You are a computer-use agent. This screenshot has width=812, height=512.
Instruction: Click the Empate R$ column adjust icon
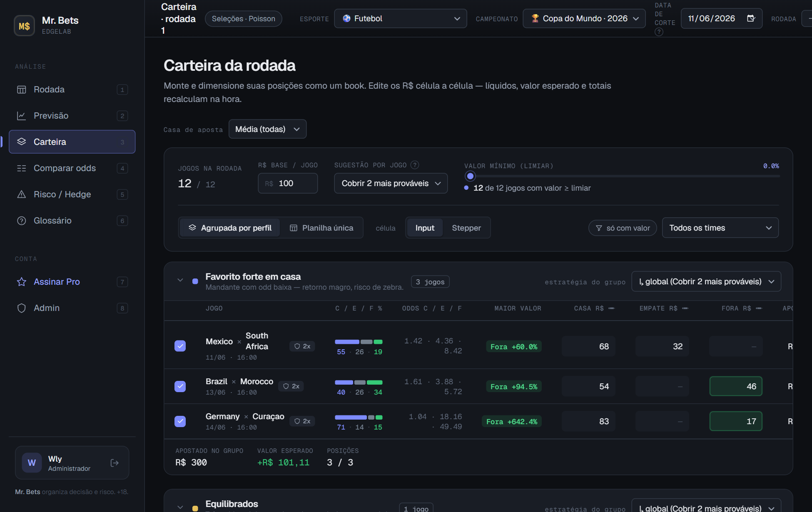click(685, 308)
